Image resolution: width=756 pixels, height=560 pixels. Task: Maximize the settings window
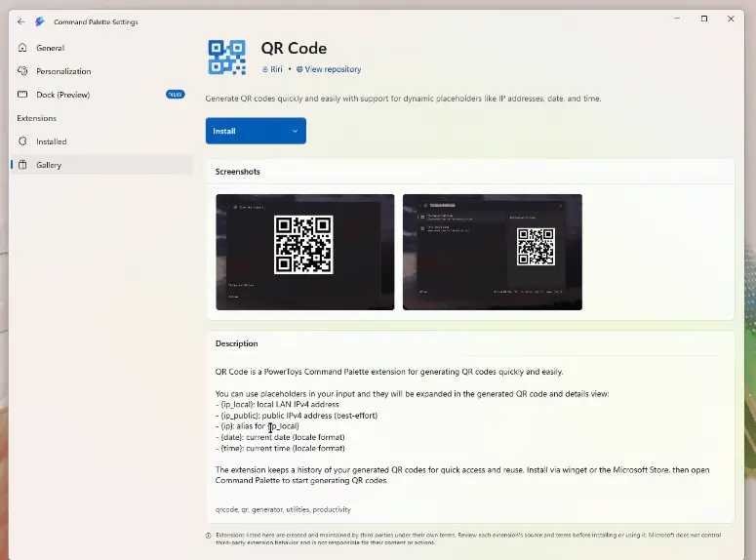[x=704, y=19]
